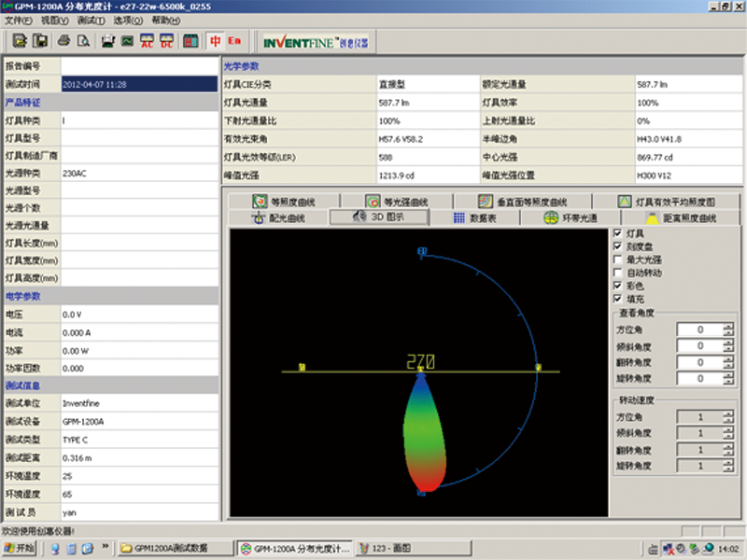The image size is (747, 560).
Task: Click the save file toolbar icon
Action: pos(40,41)
